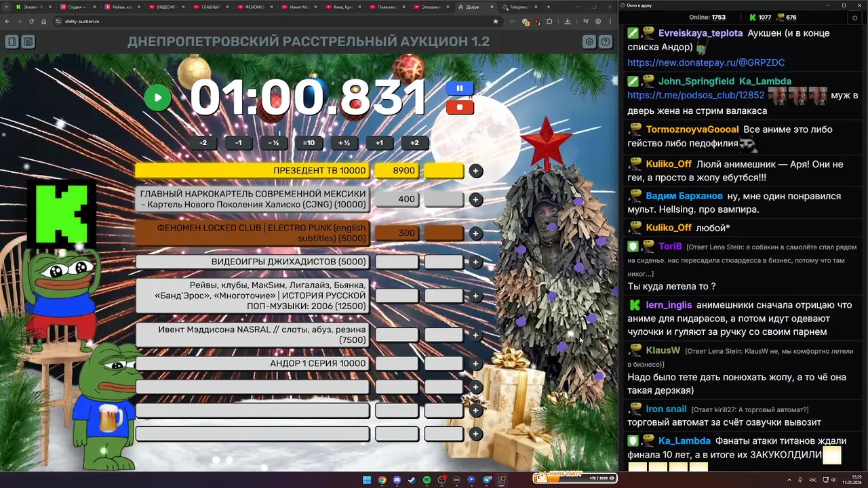The height and width of the screenshot is (488, 868).
Task: Open the t.me/podsos_club link in chat
Action: tap(696, 96)
